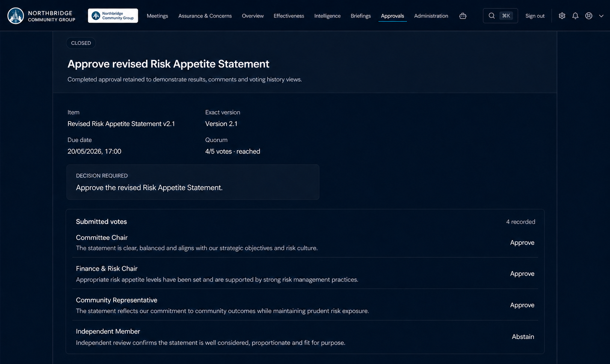Click the Committee Chair's statement comment

pos(197,248)
